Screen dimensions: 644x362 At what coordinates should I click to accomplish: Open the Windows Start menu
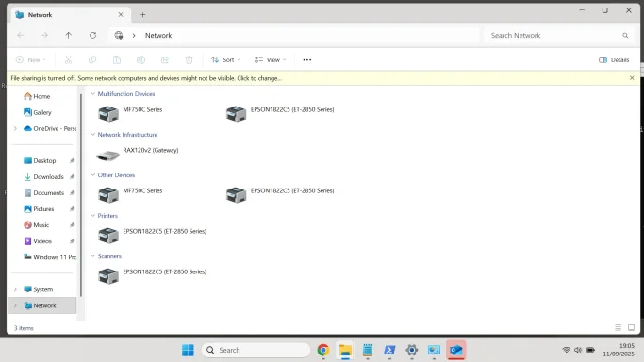[x=188, y=350]
